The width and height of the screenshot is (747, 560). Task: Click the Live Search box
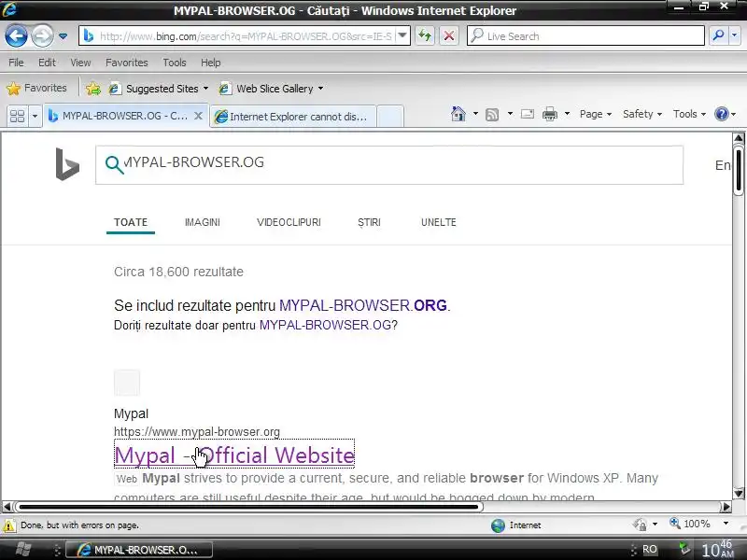(x=586, y=36)
